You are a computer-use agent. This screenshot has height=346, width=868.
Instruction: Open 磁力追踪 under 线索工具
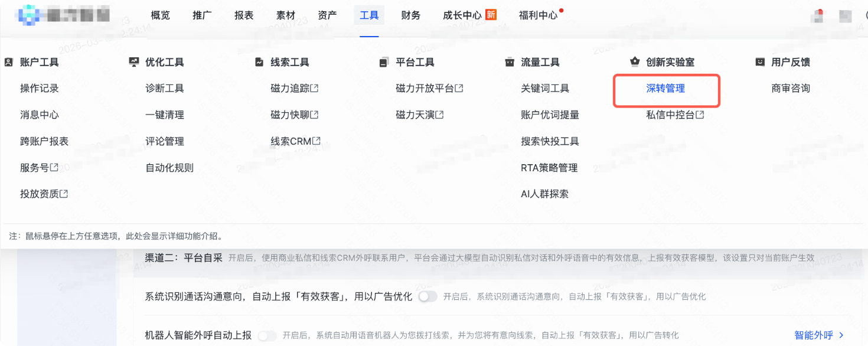[x=290, y=89]
